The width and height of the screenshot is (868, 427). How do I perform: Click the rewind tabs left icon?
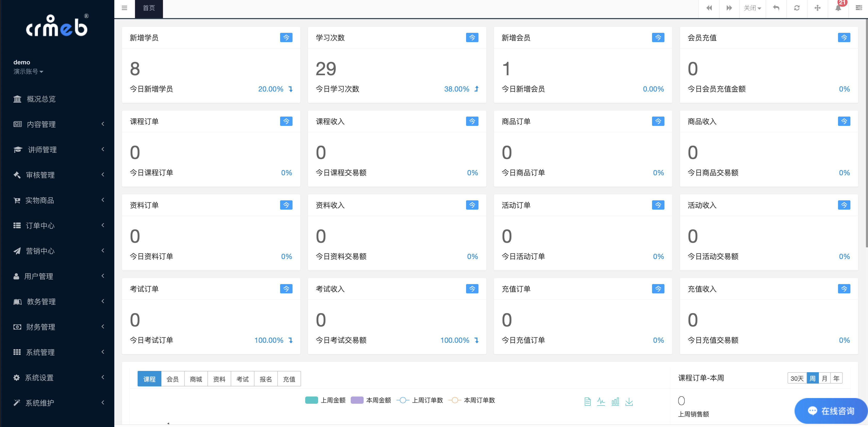[x=709, y=8]
